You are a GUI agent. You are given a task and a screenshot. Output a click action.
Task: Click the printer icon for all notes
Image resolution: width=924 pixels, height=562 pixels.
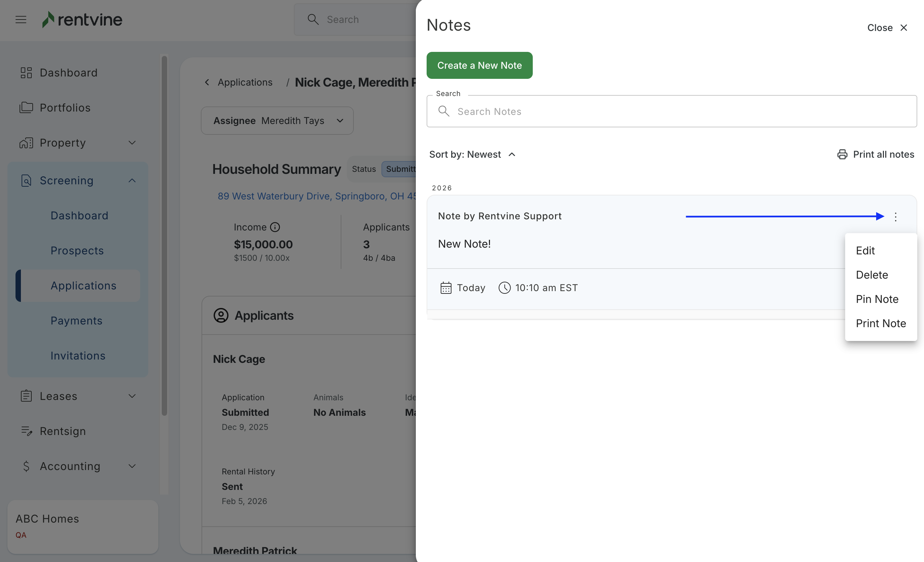[842, 154]
